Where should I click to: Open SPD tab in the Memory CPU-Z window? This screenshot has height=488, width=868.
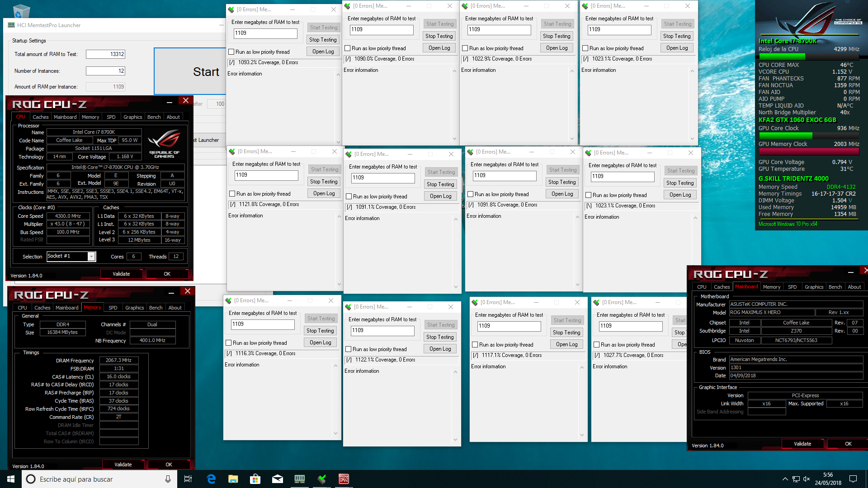pyautogui.click(x=113, y=308)
